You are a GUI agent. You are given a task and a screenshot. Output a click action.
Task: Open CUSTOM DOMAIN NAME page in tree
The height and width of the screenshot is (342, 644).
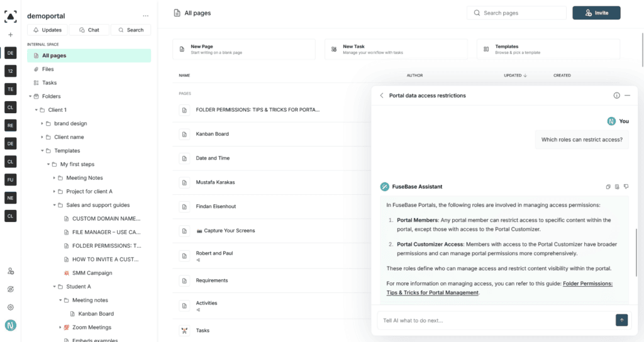click(x=106, y=218)
